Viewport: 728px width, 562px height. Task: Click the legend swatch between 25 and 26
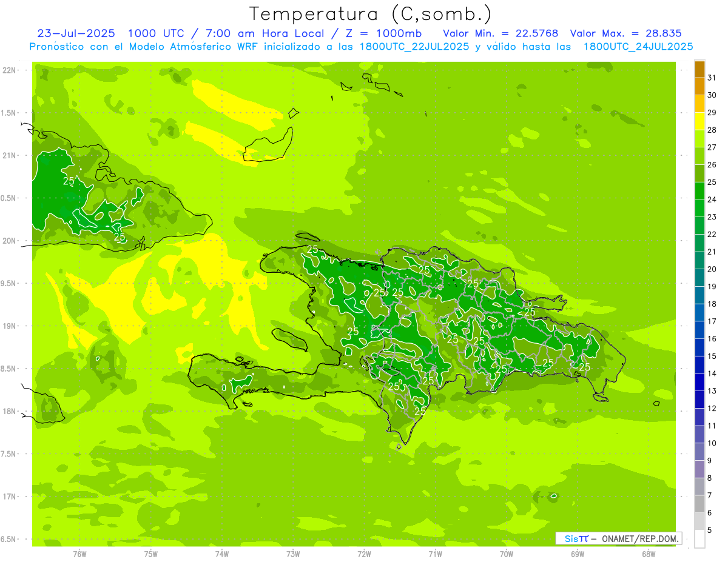coord(699,173)
